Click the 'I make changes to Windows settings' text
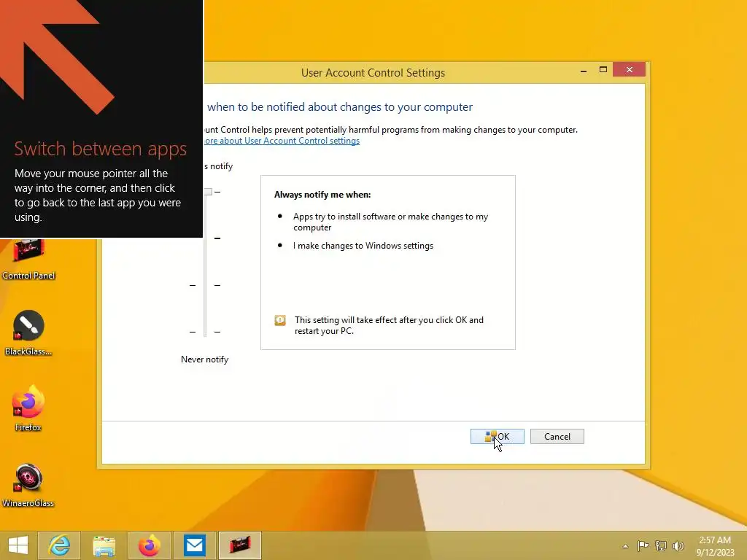 363,246
